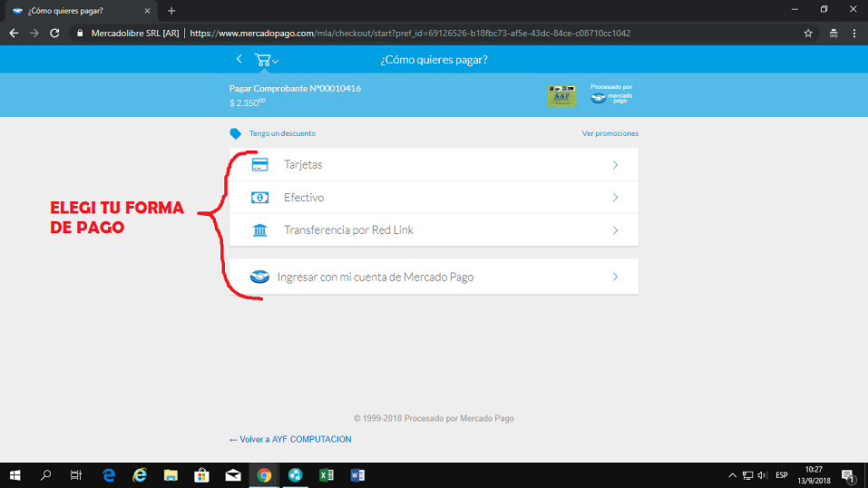The height and width of the screenshot is (488, 868).
Task: Launch Microsoft Edge from the taskbar
Action: [109, 475]
